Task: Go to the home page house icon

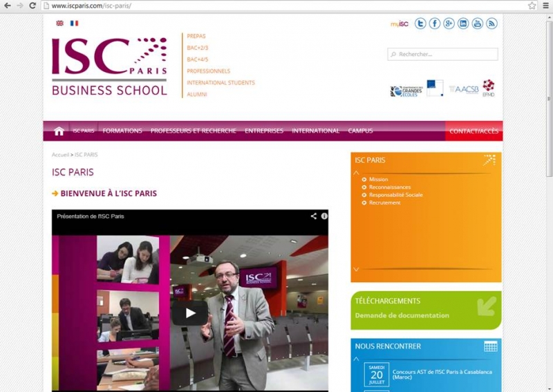Action: coord(59,131)
